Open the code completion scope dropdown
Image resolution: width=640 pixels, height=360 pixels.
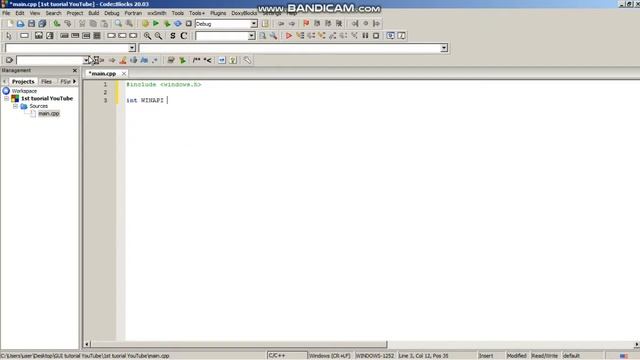(x=132, y=48)
